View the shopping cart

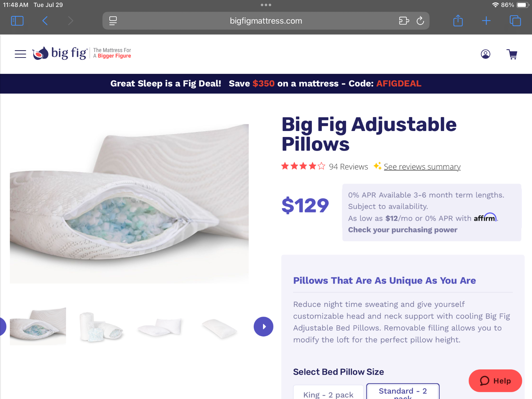[x=512, y=54]
